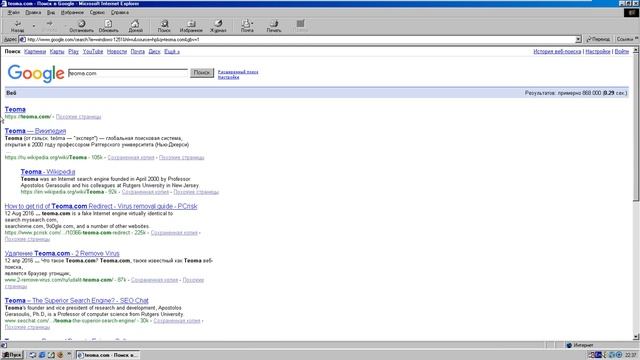Click the system tray clock
This screenshot has width=640, height=360.
point(631,355)
